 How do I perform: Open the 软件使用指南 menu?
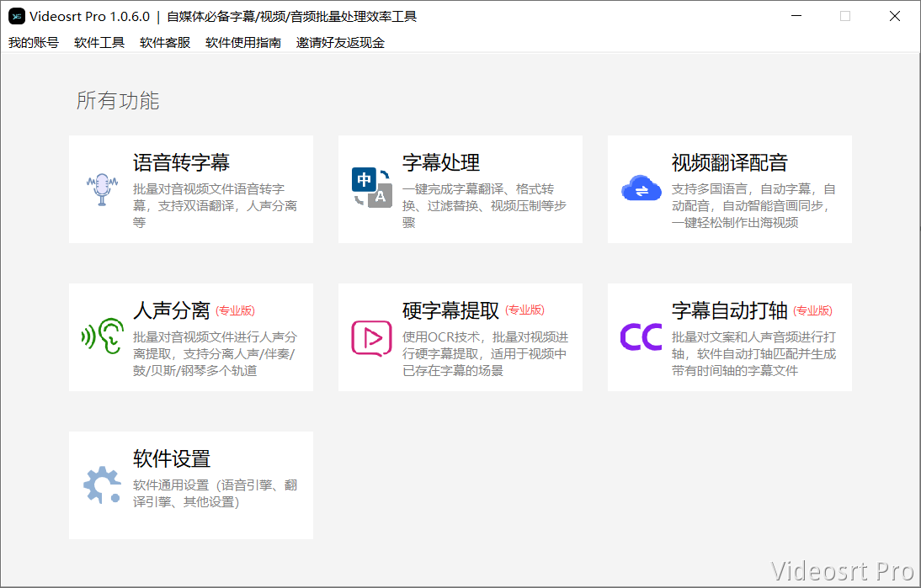pyautogui.click(x=242, y=42)
